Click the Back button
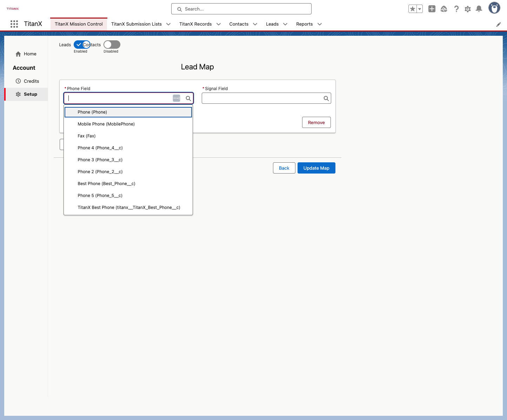The image size is (507, 420). point(284,168)
